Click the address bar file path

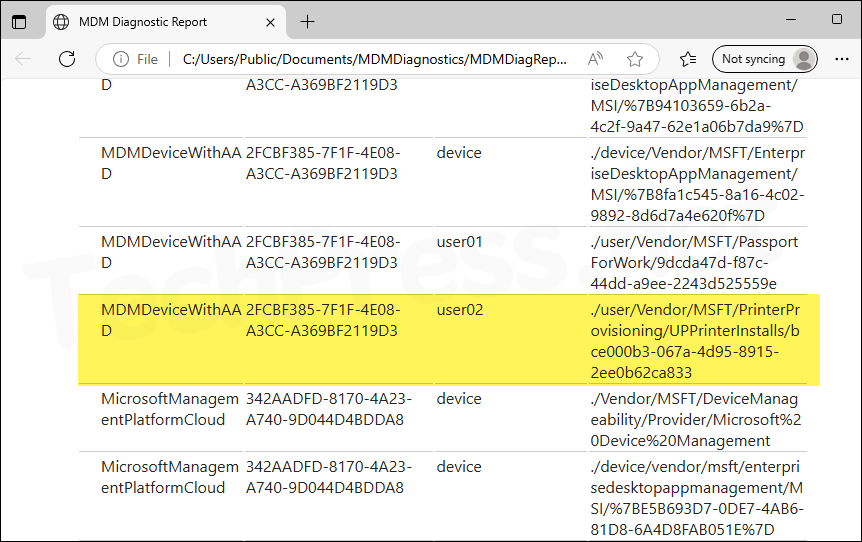click(374, 59)
